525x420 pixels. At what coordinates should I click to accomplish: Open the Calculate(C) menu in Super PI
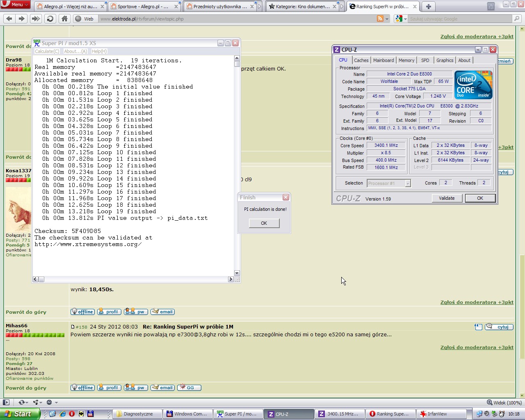pyautogui.click(x=47, y=51)
